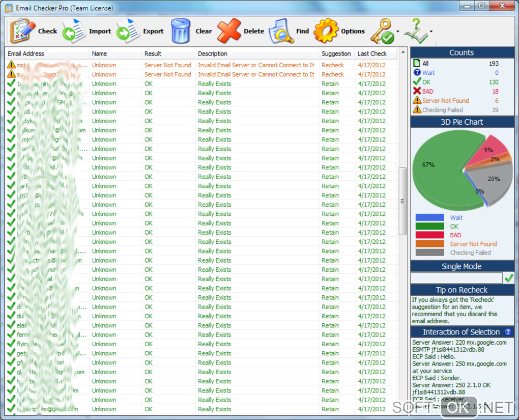
Task: Click the OK green checkmark count icon
Action: tap(417, 81)
